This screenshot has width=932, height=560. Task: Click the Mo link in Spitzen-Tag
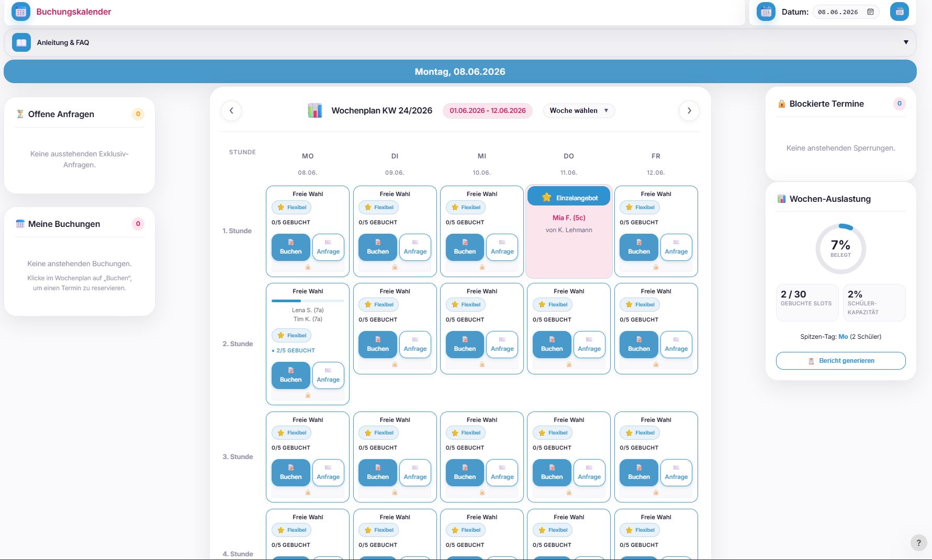(x=843, y=337)
